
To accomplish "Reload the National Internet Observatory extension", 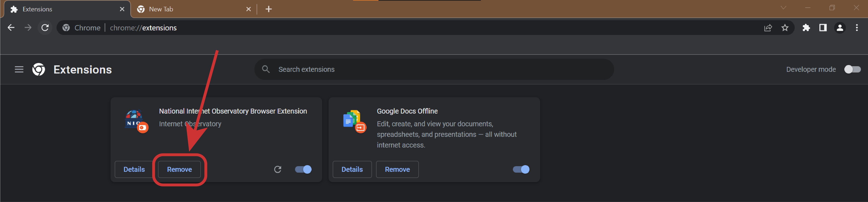I will pyautogui.click(x=277, y=169).
